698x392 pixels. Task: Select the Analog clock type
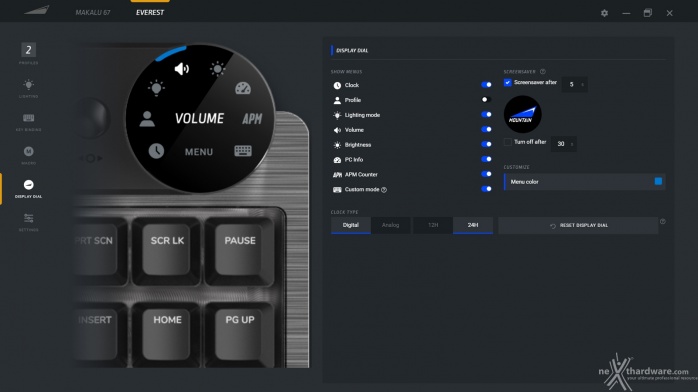tap(390, 225)
